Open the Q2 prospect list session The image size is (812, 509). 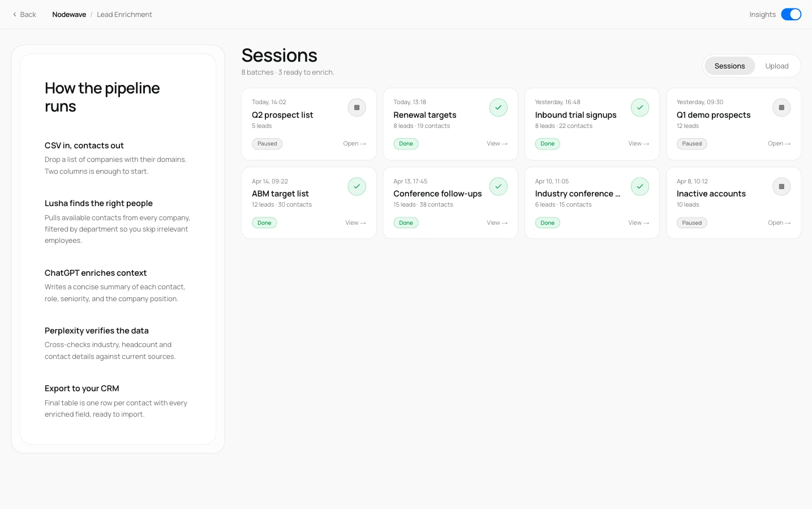click(354, 144)
